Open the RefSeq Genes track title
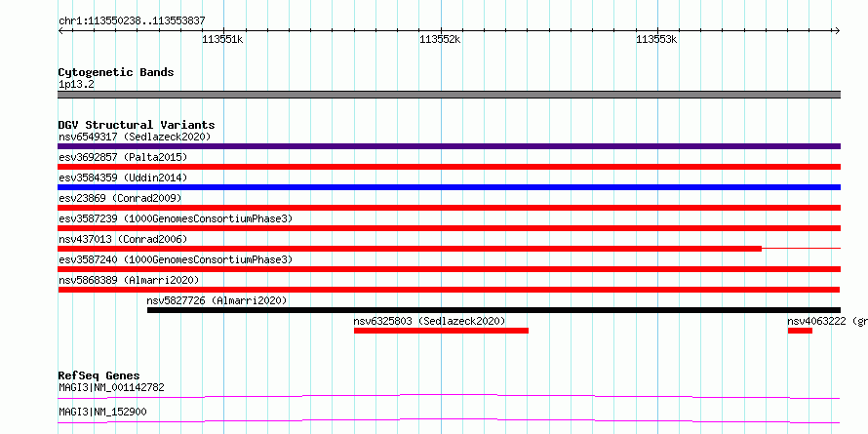Screen dimensions: 868x434 pyautogui.click(x=99, y=375)
